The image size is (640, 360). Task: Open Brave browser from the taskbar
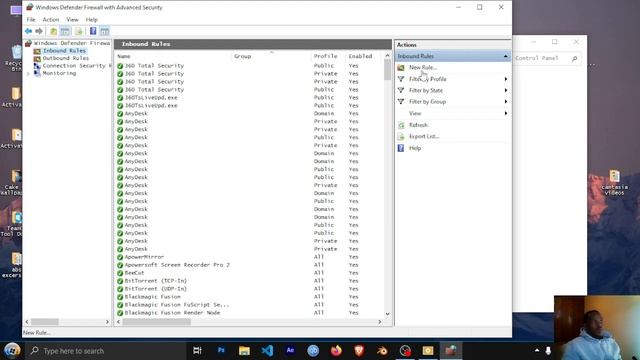click(x=359, y=351)
